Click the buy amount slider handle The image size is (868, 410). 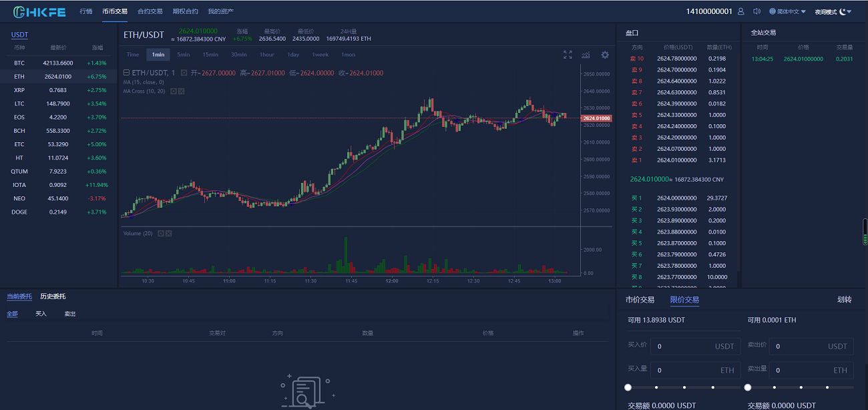click(628, 387)
